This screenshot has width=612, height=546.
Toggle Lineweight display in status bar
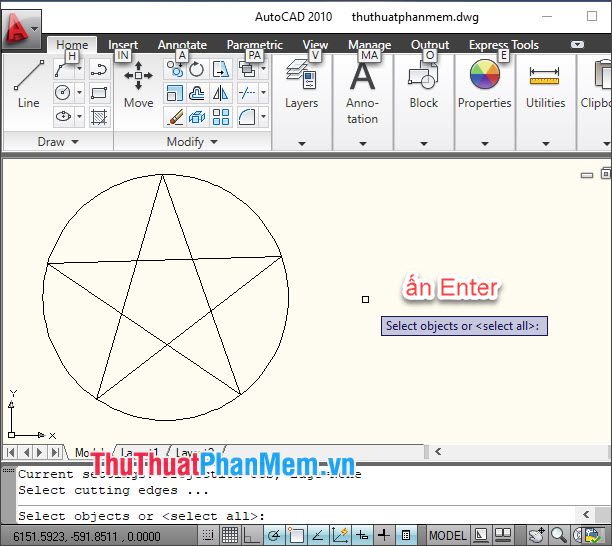384,535
